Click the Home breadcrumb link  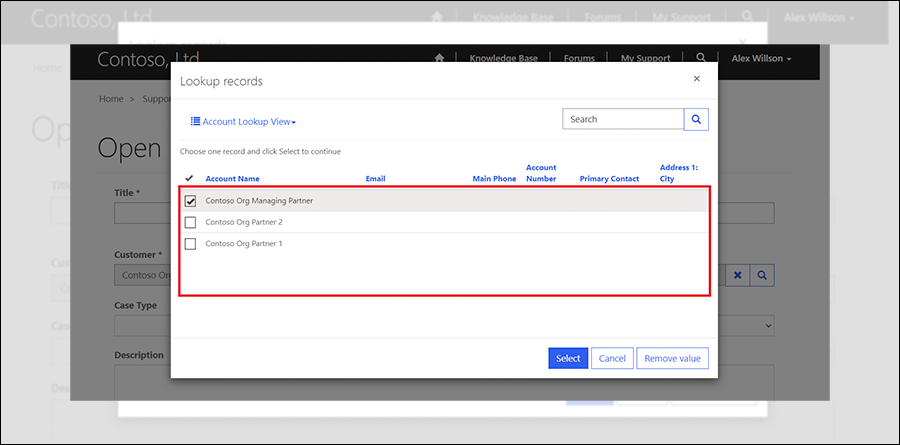point(111,99)
